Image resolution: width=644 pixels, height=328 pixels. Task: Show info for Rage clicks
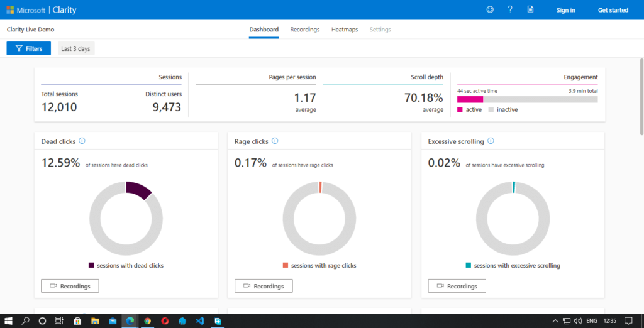click(275, 141)
